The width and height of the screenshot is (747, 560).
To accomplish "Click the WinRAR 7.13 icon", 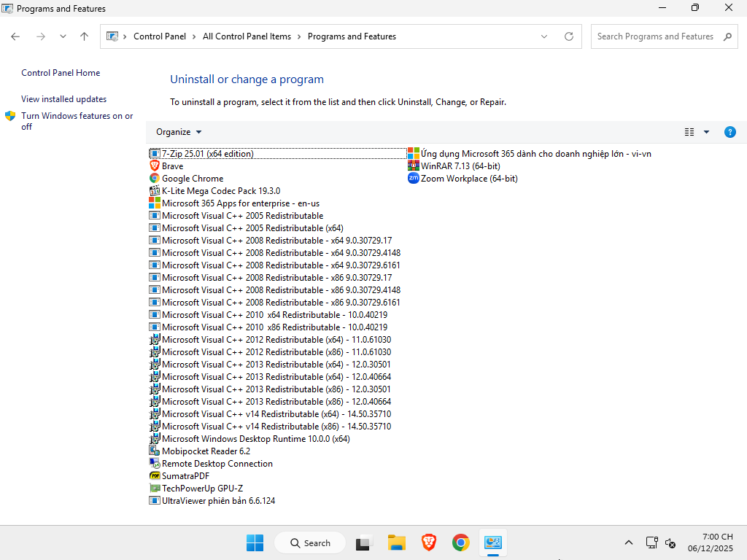I will (x=414, y=166).
